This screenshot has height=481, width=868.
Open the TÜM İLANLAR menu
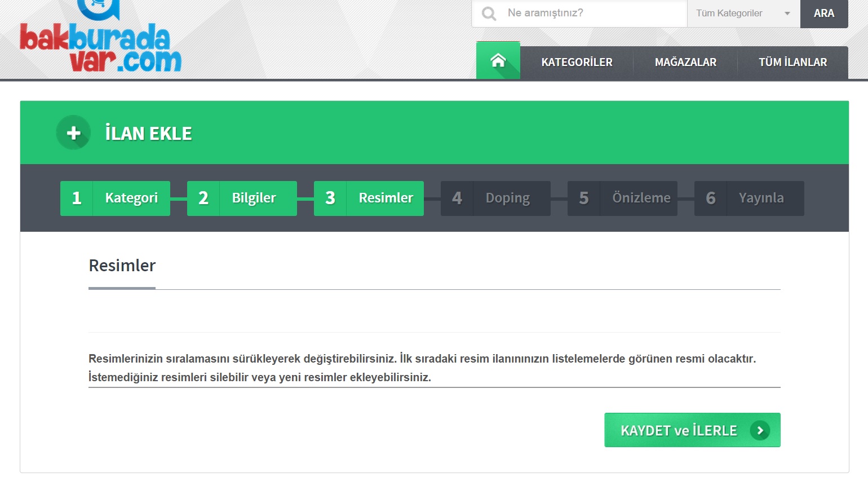click(x=792, y=63)
